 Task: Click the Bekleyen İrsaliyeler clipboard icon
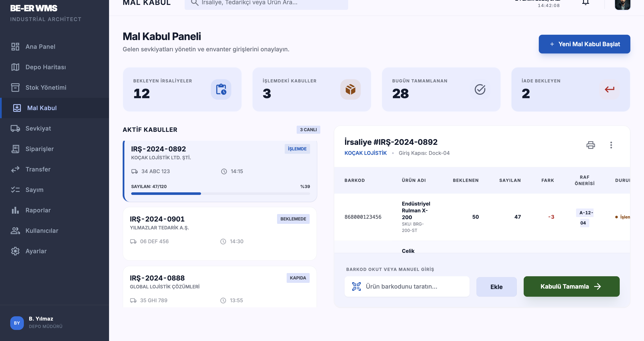[x=221, y=89]
